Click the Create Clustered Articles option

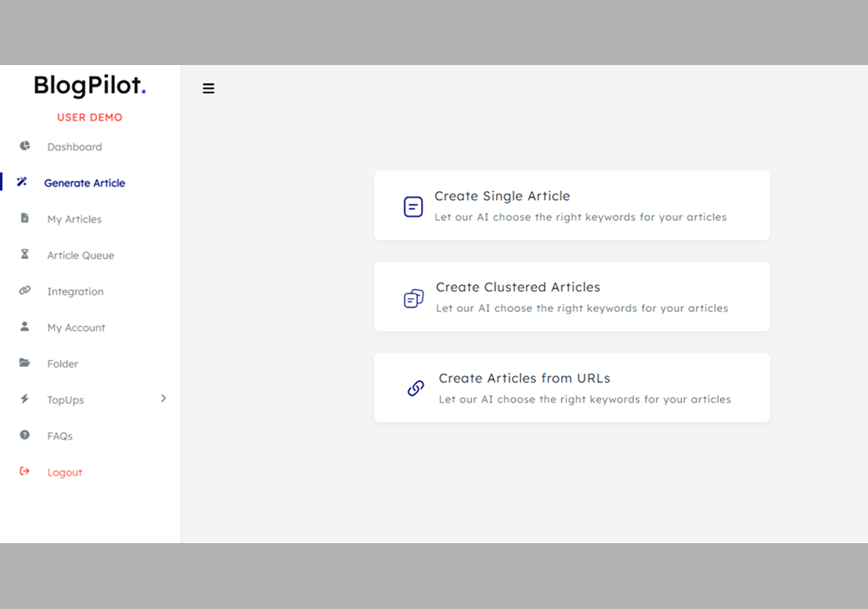click(x=572, y=296)
